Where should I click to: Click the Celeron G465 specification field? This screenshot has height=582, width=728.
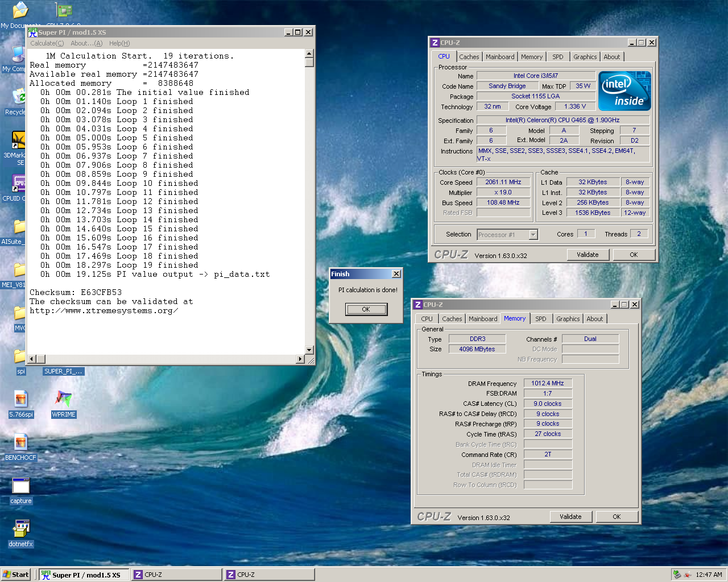pos(562,120)
